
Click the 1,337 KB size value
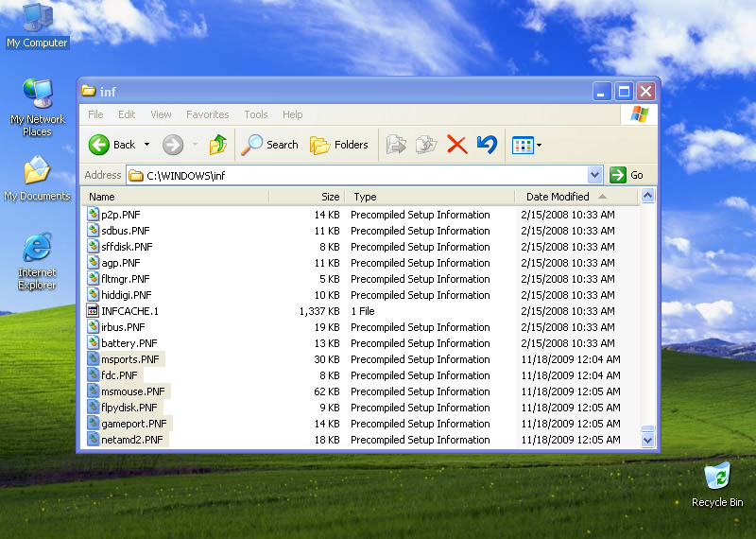(319, 311)
